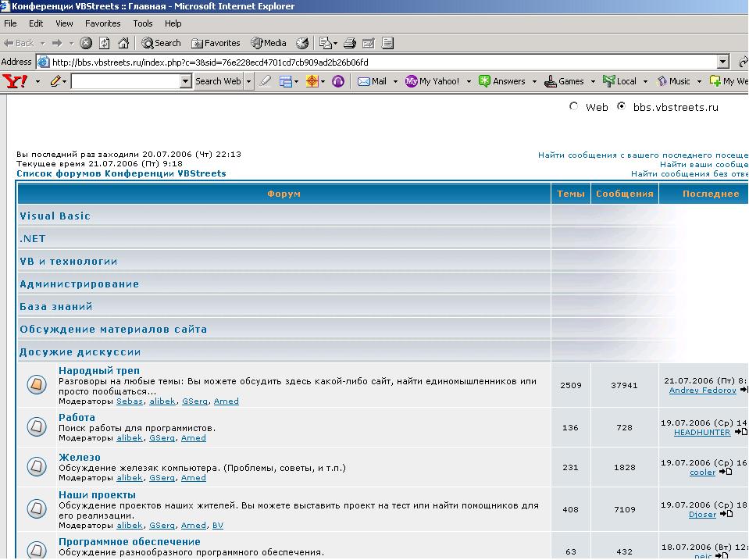
Task: Open the Tools menu
Action: click(x=142, y=23)
